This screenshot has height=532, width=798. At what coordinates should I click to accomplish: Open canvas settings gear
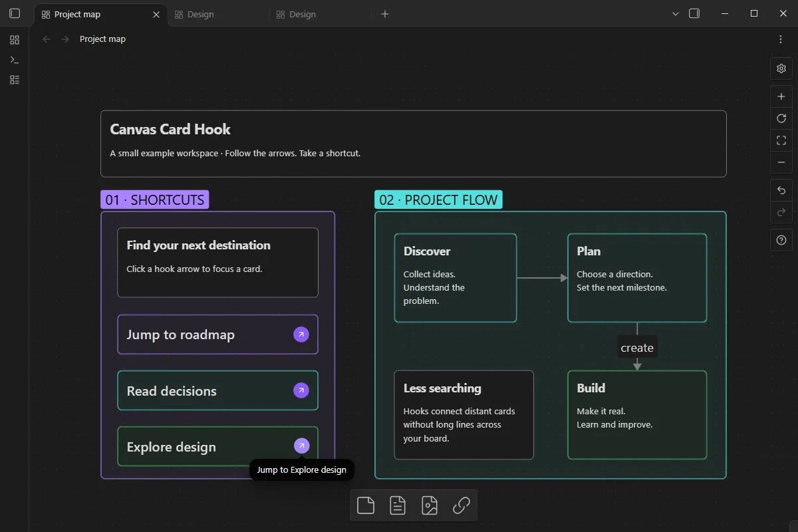coord(781,68)
